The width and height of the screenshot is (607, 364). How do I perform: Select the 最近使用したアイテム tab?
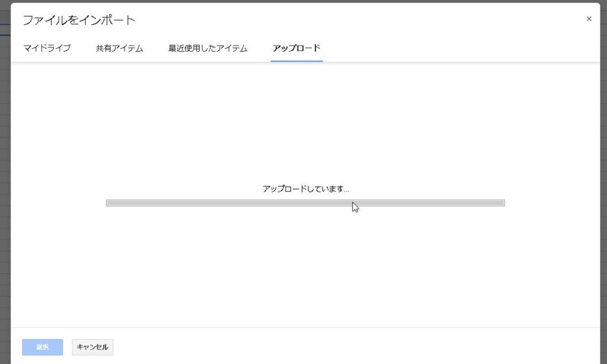click(x=207, y=48)
